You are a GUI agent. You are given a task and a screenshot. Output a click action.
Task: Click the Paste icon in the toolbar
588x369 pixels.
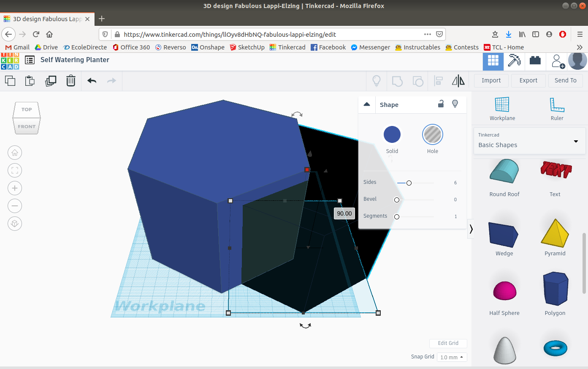(x=30, y=80)
